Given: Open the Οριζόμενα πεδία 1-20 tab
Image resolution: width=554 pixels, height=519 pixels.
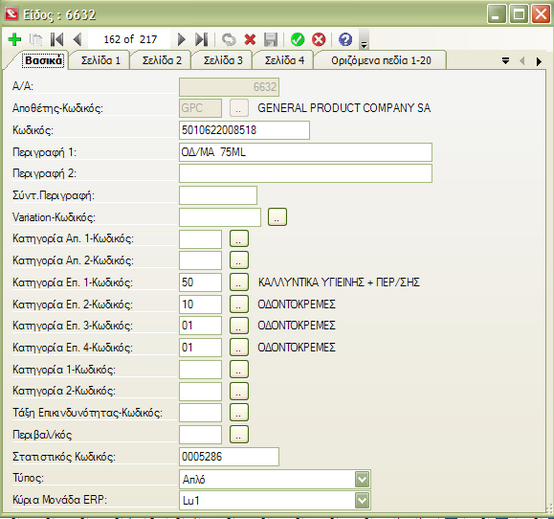Looking at the screenshot, I should coord(381,60).
